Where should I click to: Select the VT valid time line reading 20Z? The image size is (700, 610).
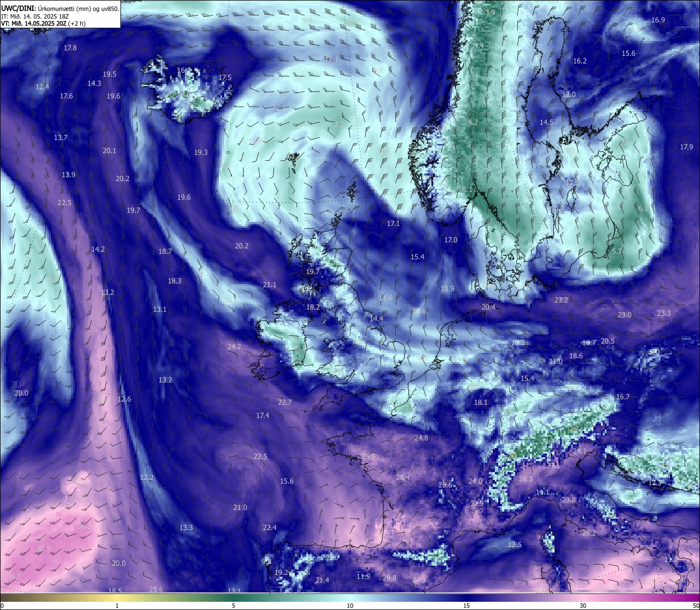[x=43, y=24]
